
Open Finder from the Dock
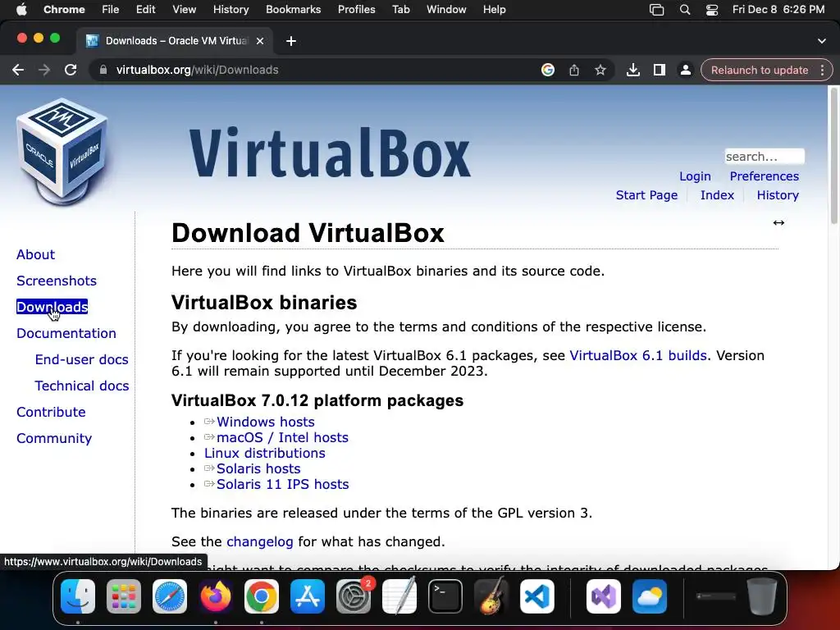[x=78, y=596]
